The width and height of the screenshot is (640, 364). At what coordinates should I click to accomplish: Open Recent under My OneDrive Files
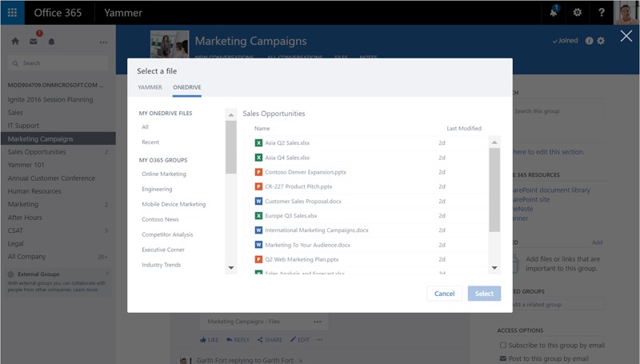click(x=150, y=142)
